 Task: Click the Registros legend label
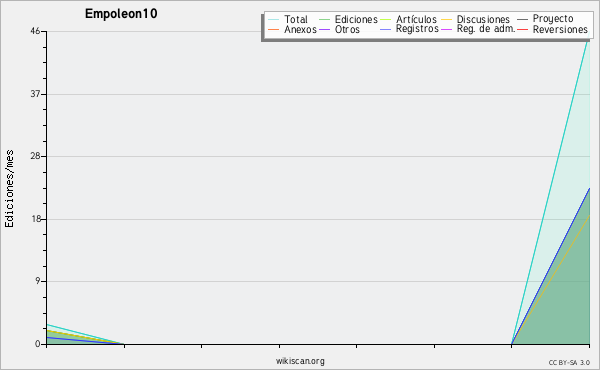(417, 29)
